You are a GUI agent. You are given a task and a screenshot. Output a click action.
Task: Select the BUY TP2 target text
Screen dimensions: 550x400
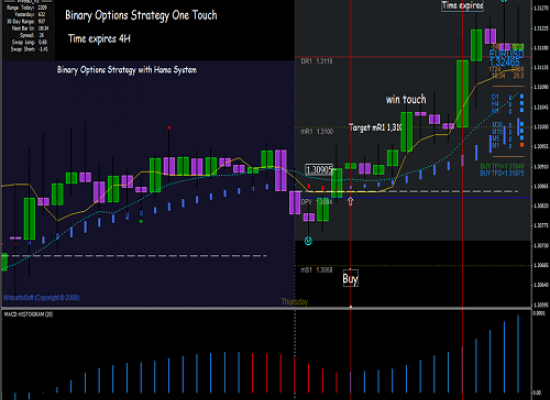502,173
